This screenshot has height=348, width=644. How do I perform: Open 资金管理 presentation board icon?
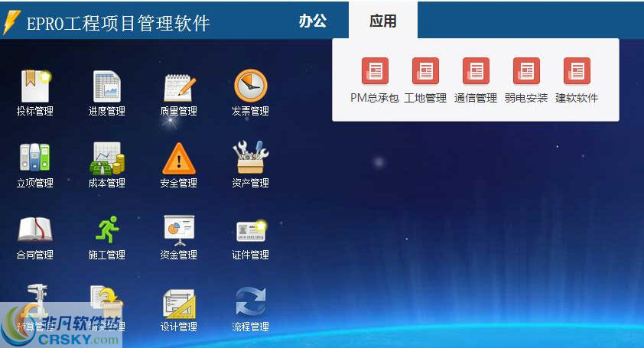tap(179, 230)
